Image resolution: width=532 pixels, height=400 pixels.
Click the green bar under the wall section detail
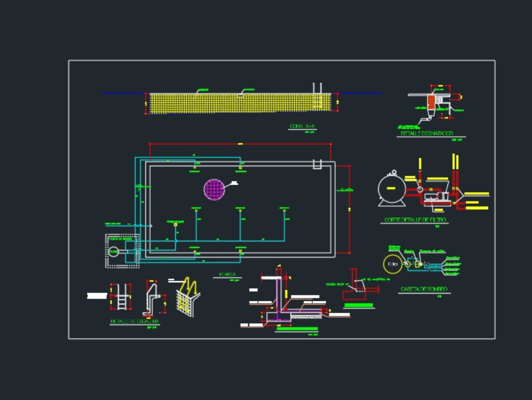[x=296, y=329]
